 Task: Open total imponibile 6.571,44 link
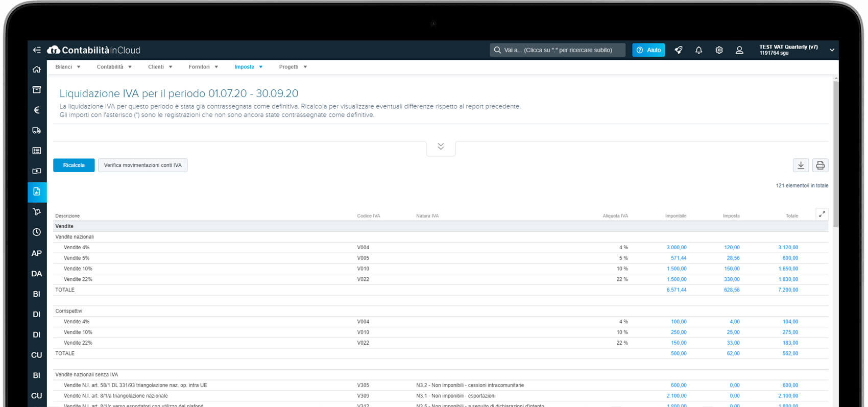(677, 290)
